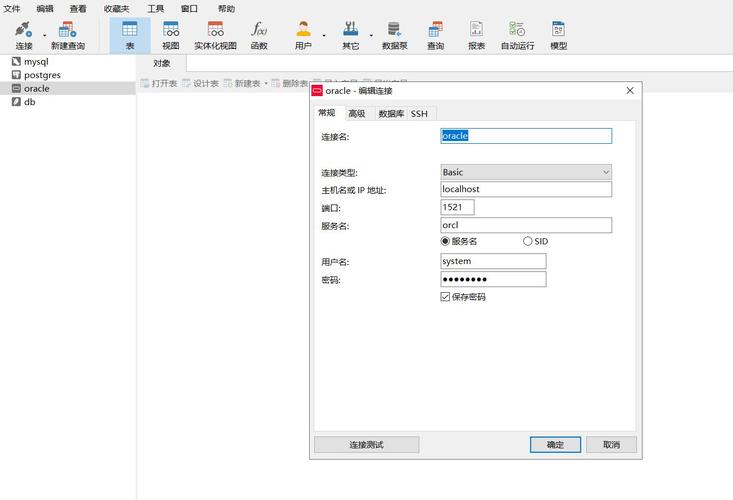
Task: Close the oracle edit connection dialog
Action: [630, 90]
